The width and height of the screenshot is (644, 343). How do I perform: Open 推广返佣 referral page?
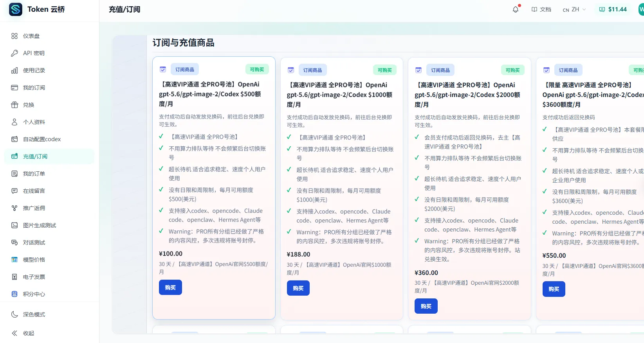click(49, 208)
